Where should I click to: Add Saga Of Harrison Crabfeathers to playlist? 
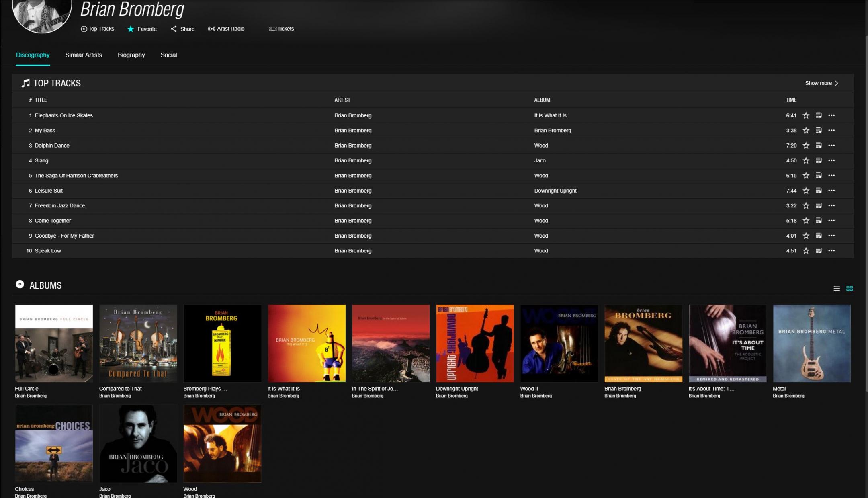(x=819, y=176)
